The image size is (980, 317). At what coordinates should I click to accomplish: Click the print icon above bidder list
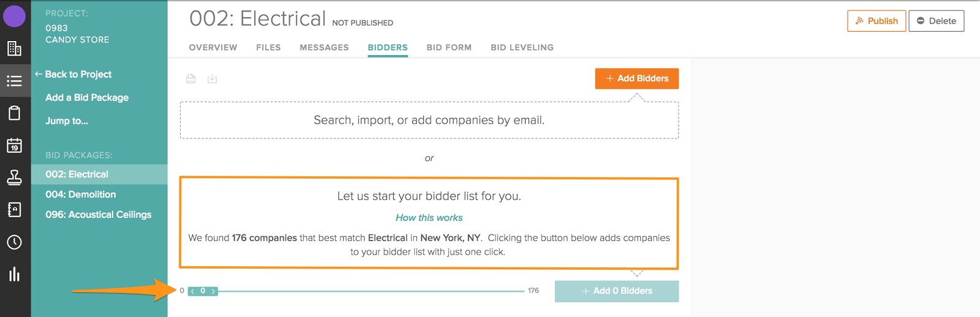(191, 79)
